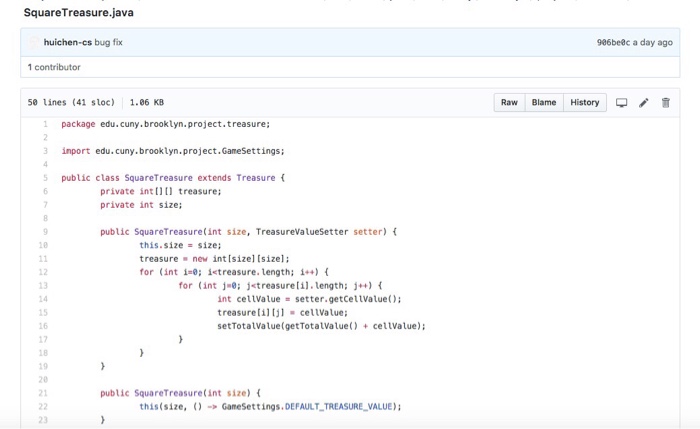The image size is (700, 429).
Task: Click 'treasure[i][j] = cellValue;' line
Action: (283, 312)
